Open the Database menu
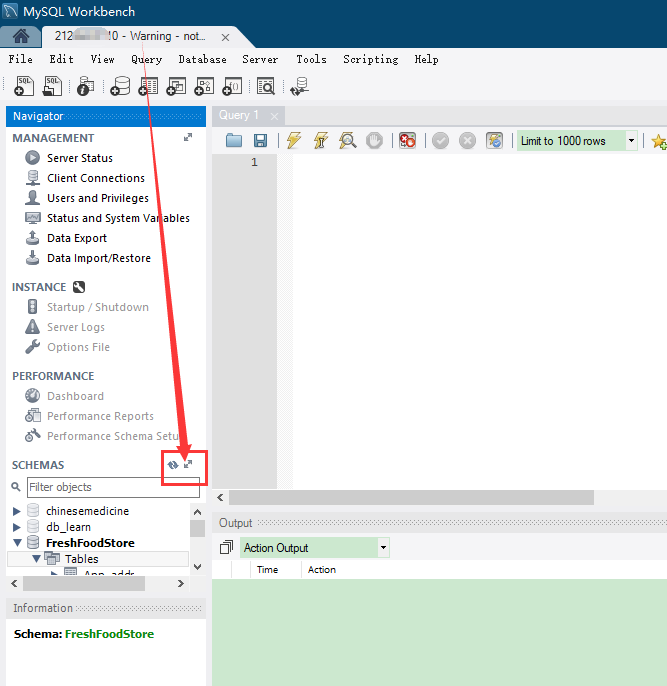The width and height of the screenshot is (667, 686). (203, 59)
